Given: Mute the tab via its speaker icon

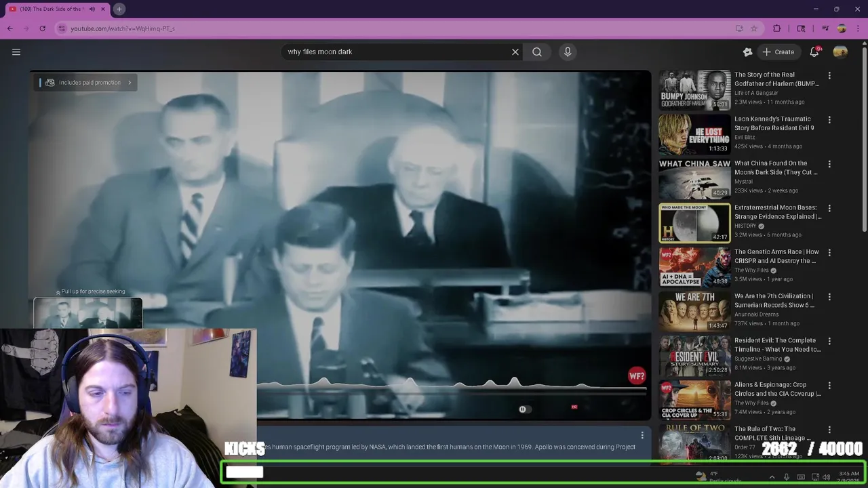Looking at the screenshot, I should point(92,9).
